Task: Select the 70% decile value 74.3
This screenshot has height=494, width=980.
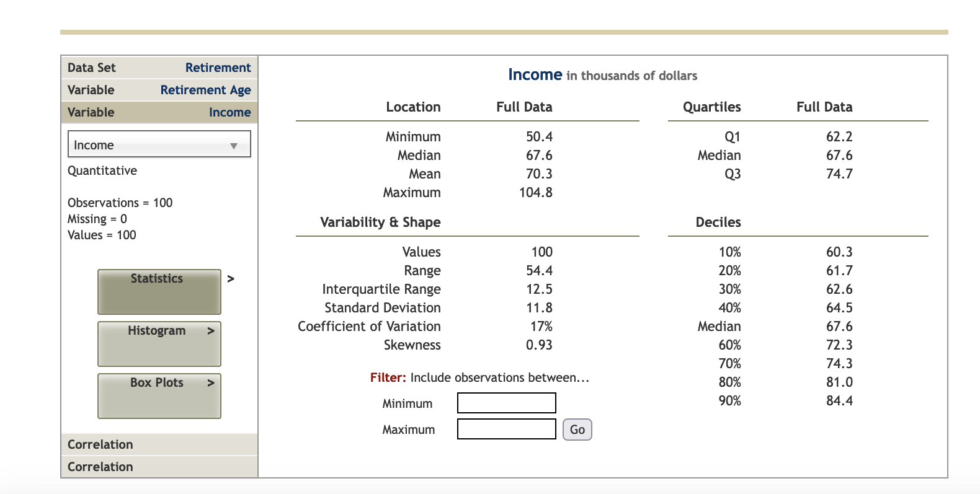Action: [839, 363]
